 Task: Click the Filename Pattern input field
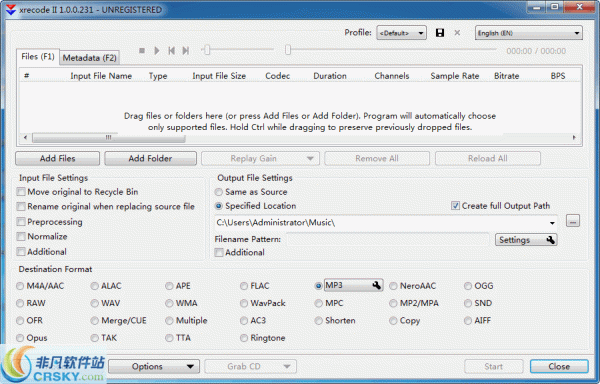tap(388, 239)
